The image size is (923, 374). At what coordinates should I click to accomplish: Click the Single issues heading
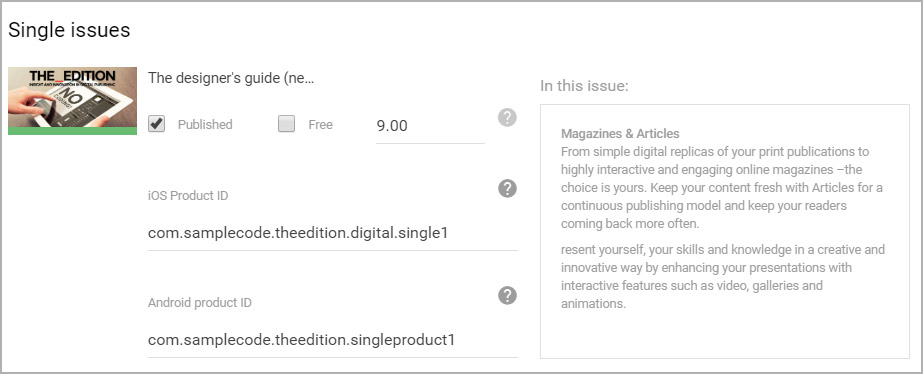coord(69,30)
